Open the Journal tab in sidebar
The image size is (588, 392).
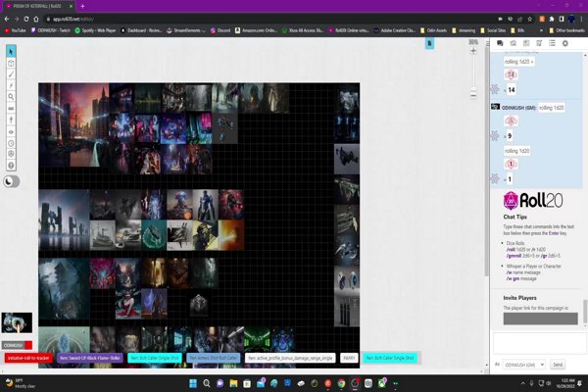click(x=526, y=43)
